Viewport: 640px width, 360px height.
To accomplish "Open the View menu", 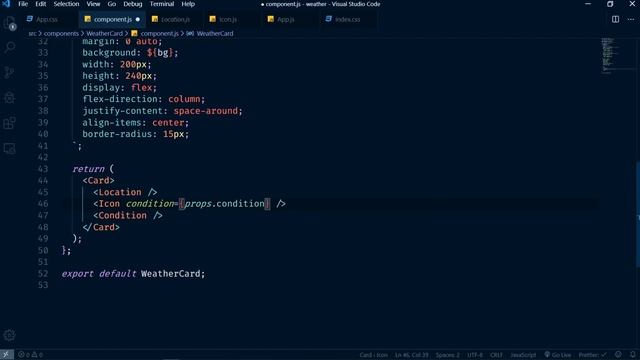I will pyautogui.click(x=93, y=4).
